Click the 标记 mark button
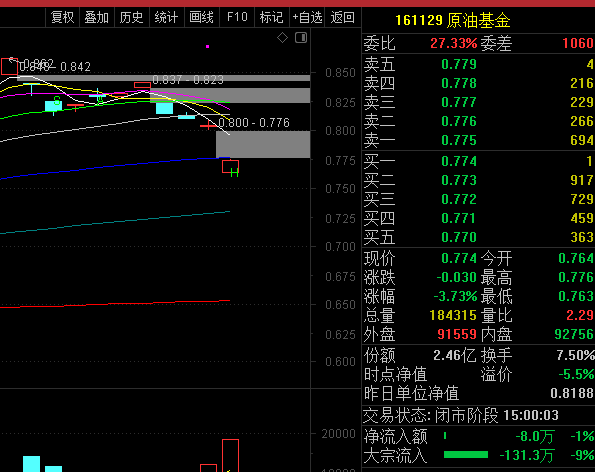595x472 pixels. coord(271,17)
